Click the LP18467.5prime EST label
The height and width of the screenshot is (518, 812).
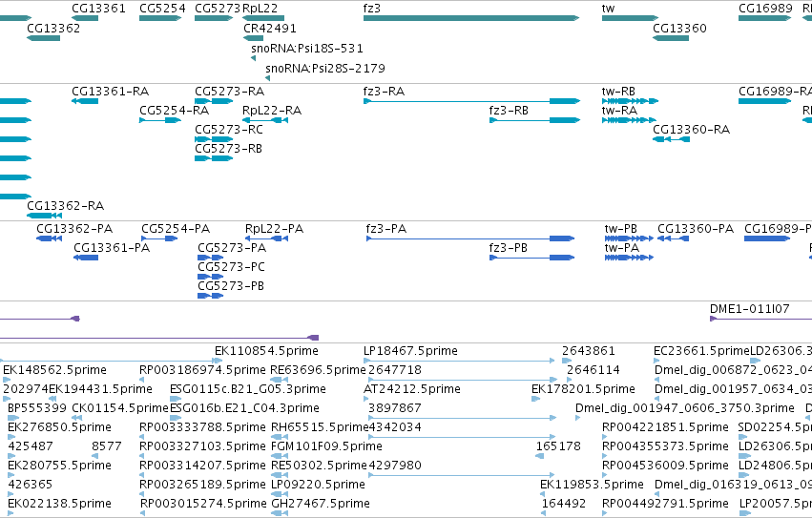point(410,351)
